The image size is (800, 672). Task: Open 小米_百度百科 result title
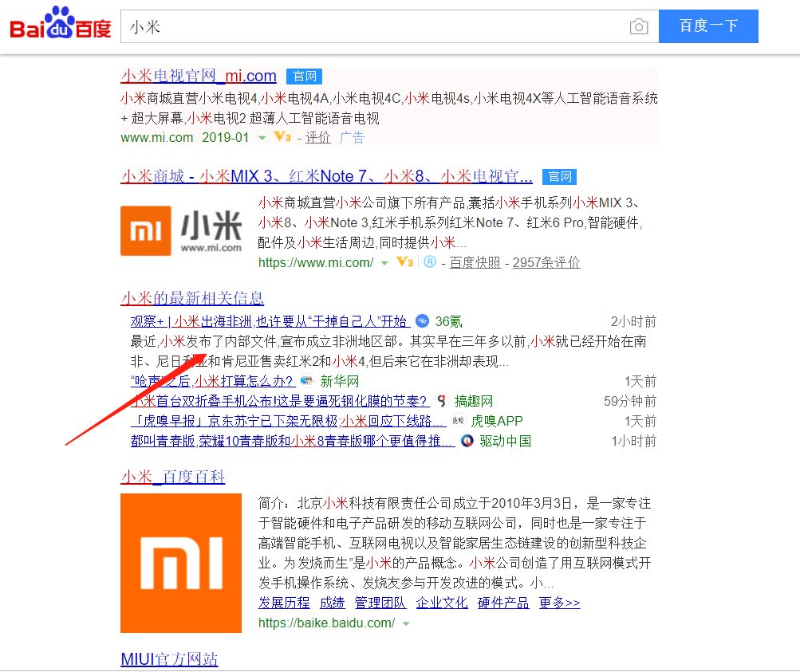pos(173,477)
